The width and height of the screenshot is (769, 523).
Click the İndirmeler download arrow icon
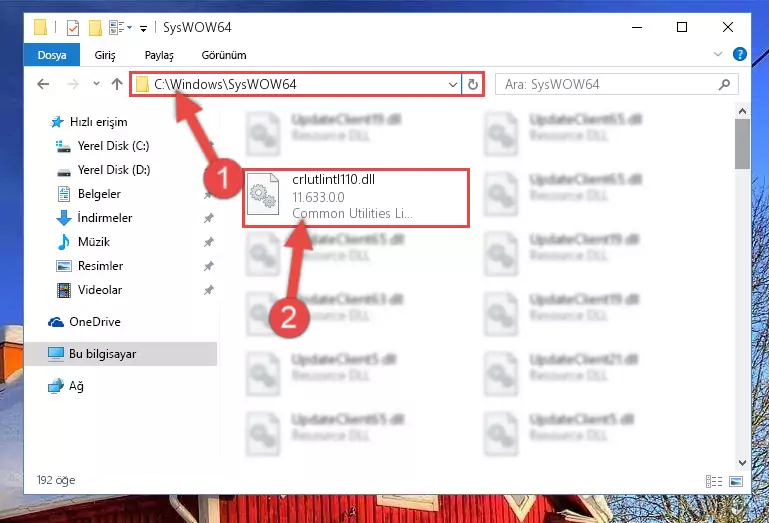tap(64, 218)
